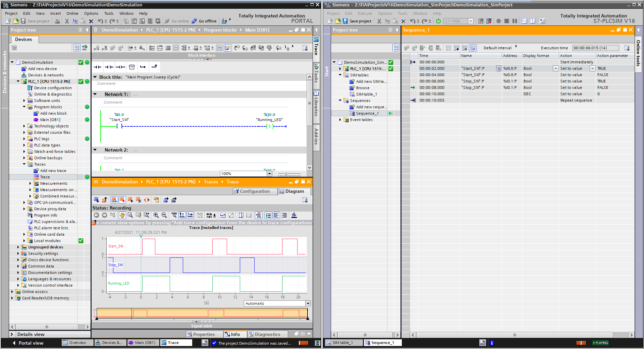644x349 pixels.
Task: Open the Bool display format dropdown arrow
Action: [x=555, y=68]
